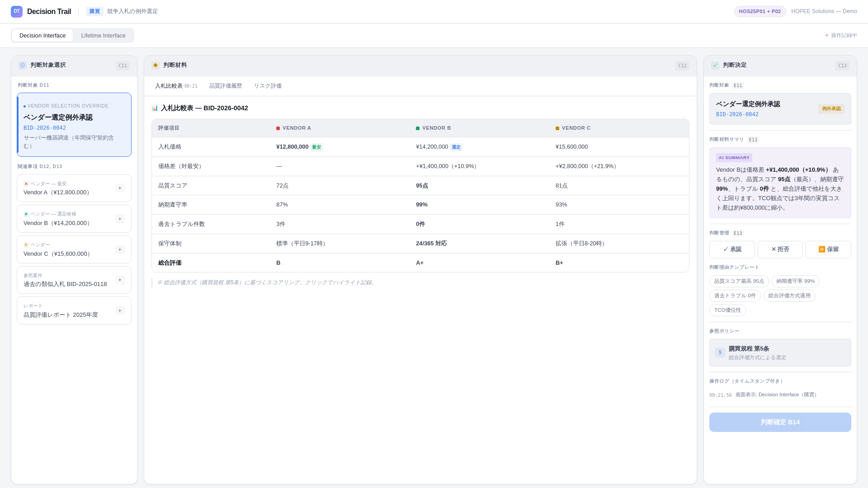
Task: Click the Vendor B green color marker in header
Action: [418, 128]
